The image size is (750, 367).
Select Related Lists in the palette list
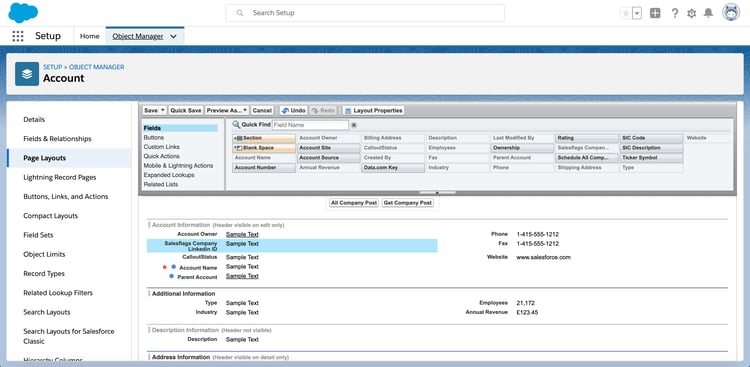point(161,184)
